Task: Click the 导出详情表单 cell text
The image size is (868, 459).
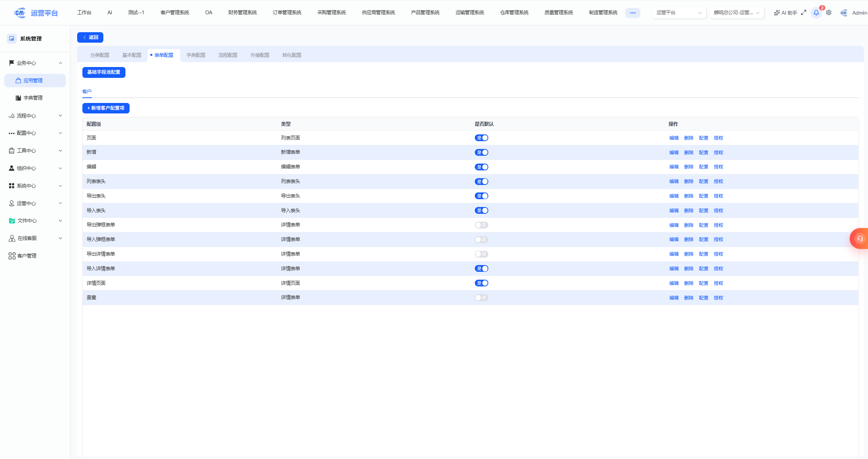Action: (101, 254)
